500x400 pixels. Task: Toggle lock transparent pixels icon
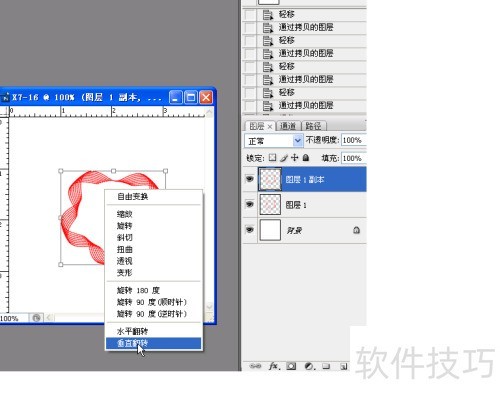pos(272,157)
